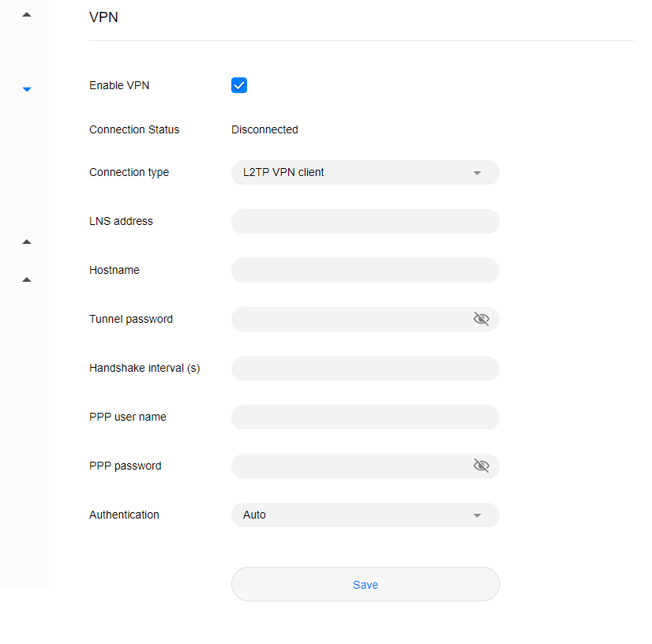Expand the sidebar arrow beside the VPN heading
This screenshot has height=644, width=652.
click(27, 14)
